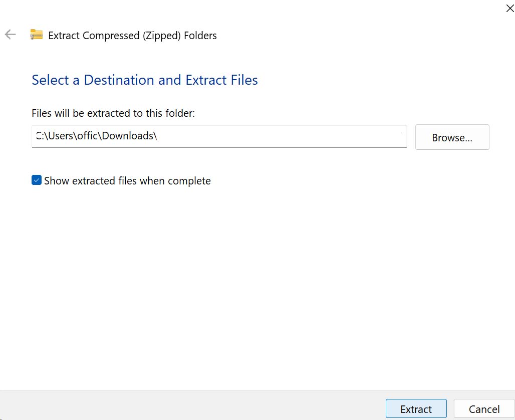This screenshot has width=515, height=420.
Task: Click on 'Users' in the destination path
Action: pyautogui.click(x=61, y=136)
